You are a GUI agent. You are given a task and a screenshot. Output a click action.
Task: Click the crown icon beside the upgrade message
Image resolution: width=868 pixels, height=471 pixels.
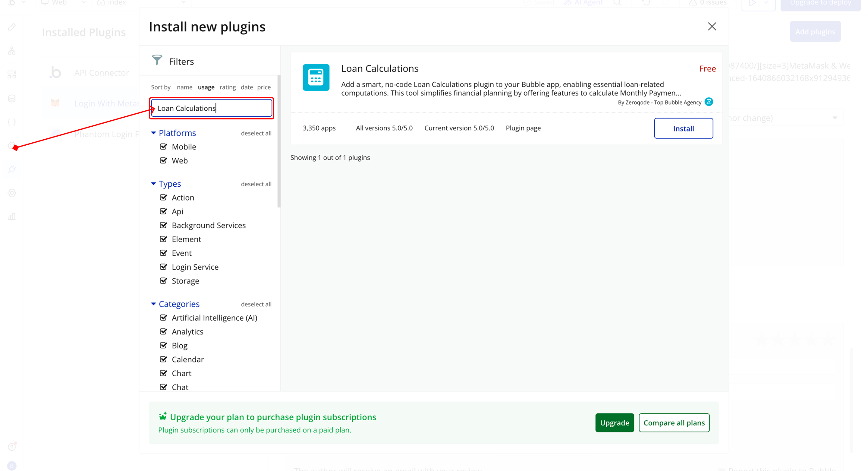(x=163, y=416)
